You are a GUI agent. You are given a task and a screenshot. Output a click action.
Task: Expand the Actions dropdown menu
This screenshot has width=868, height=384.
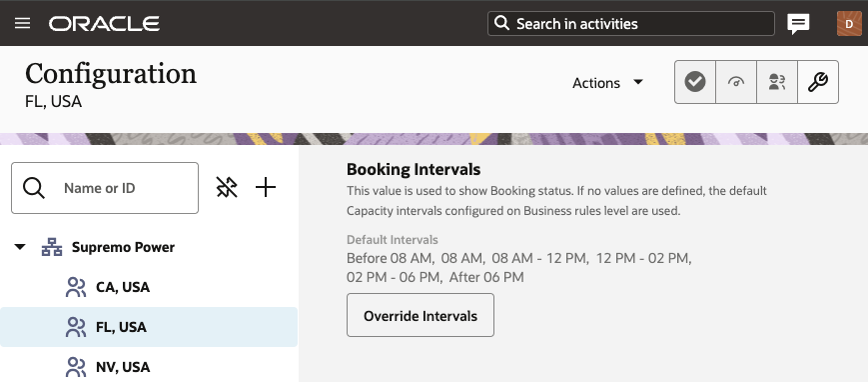[607, 83]
